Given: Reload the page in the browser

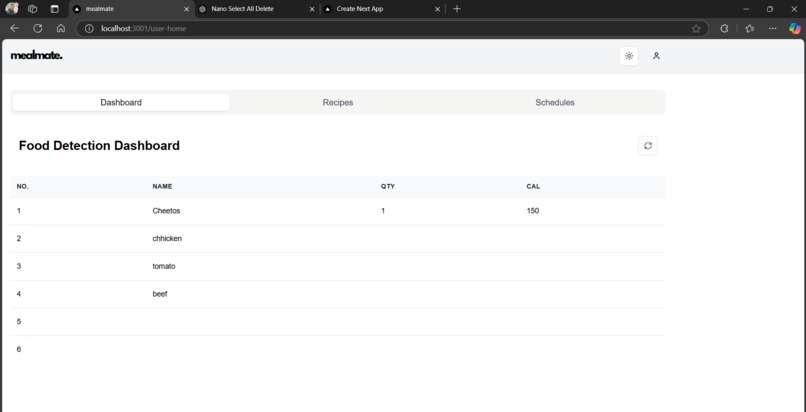Looking at the screenshot, I should [x=38, y=29].
